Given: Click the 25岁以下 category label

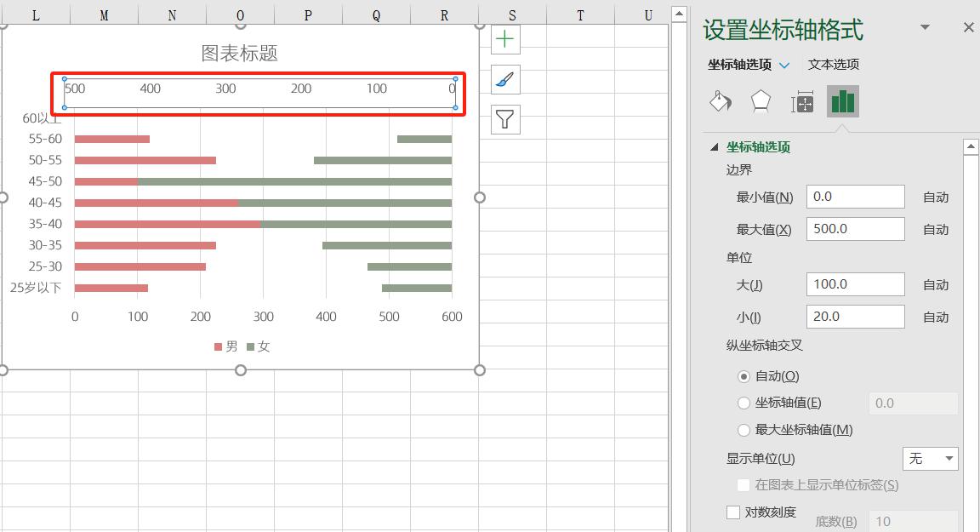Looking at the screenshot, I should pyautogui.click(x=36, y=288).
